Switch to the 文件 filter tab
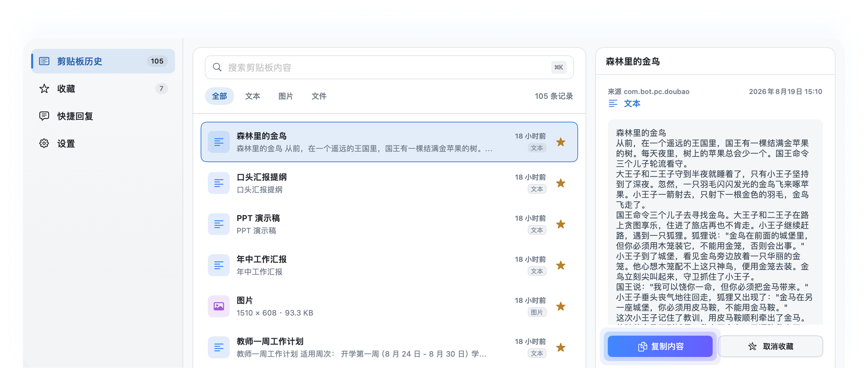Screen dimensions: 868x376 click(319, 96)
